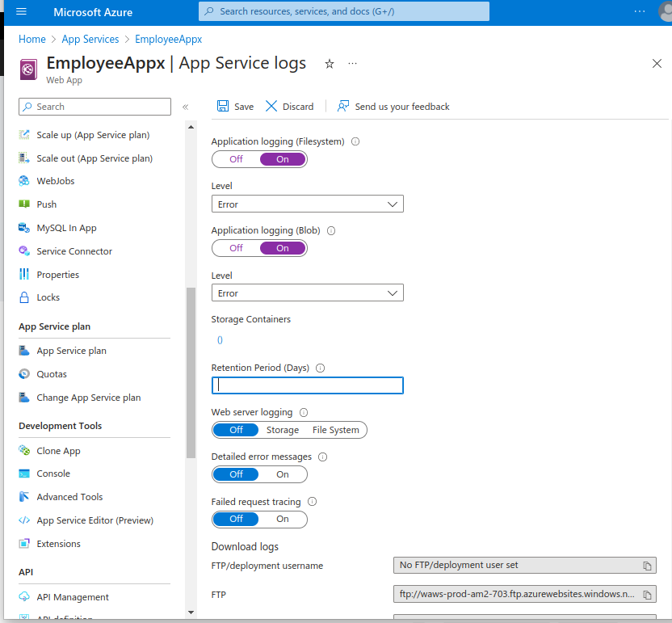Favorite this page with the star icon

coord(330,64)
